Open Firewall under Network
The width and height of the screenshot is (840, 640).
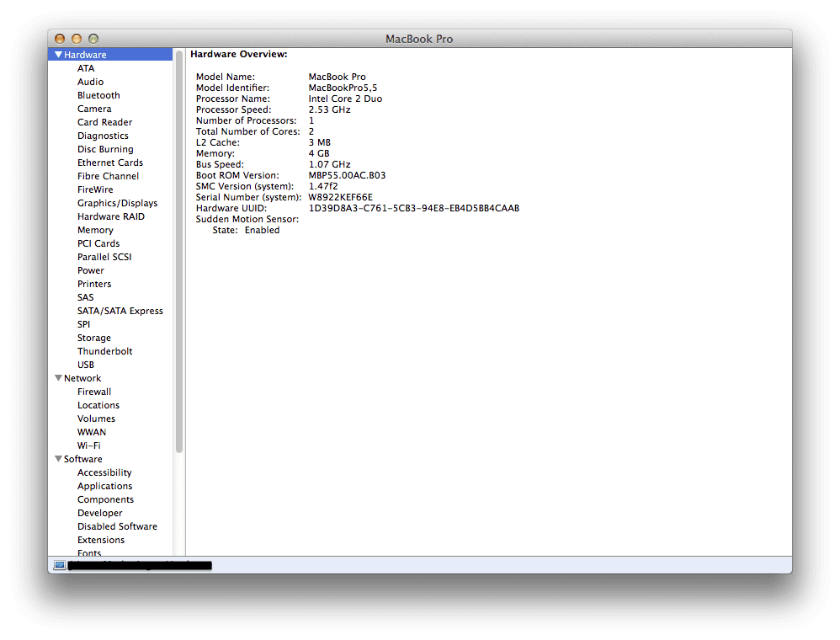pyautogui.click(x=94, y=392)
